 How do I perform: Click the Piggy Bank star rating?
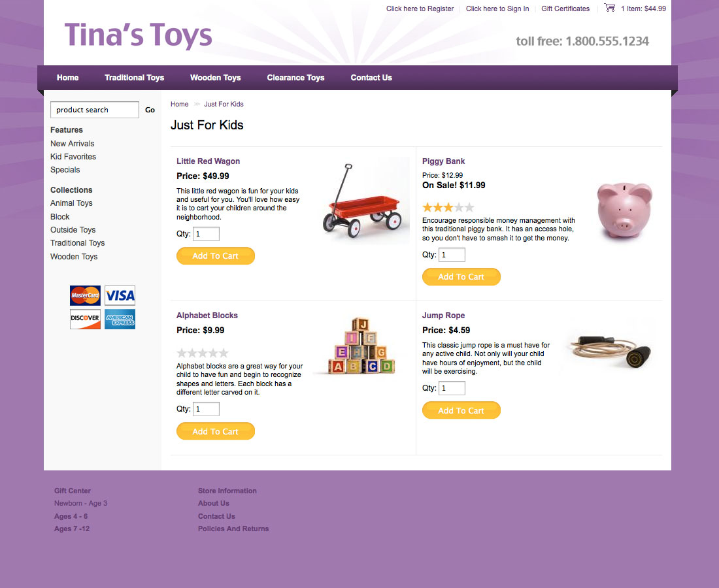[448, 208]
